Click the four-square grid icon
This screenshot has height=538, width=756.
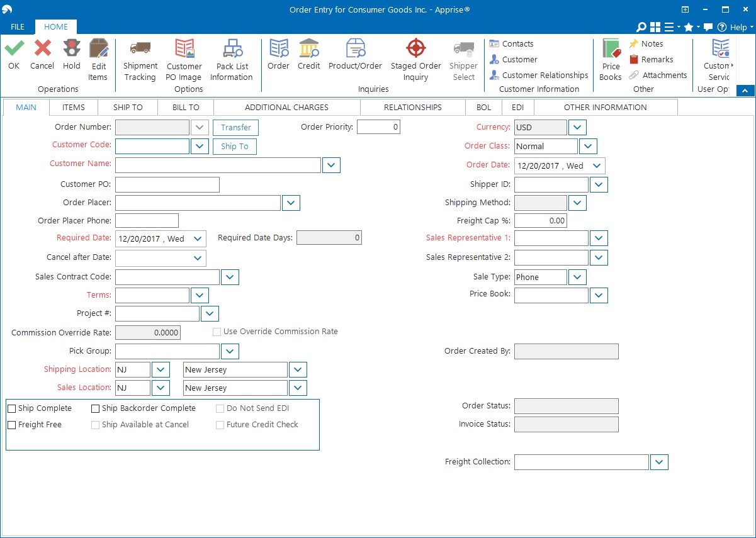pos(655,27)
